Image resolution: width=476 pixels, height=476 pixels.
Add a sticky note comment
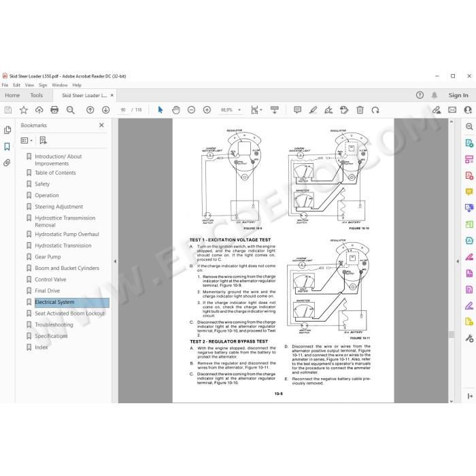[x=298, y=110]
